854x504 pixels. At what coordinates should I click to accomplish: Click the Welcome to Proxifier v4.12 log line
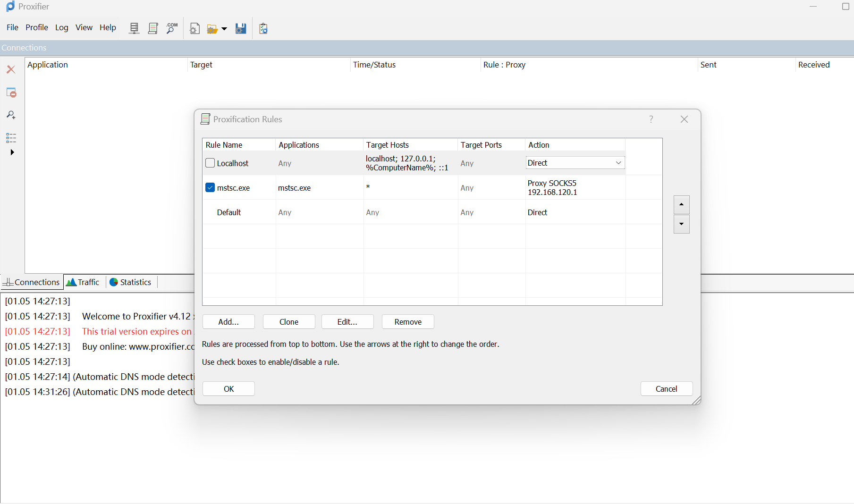click(99, 316)
